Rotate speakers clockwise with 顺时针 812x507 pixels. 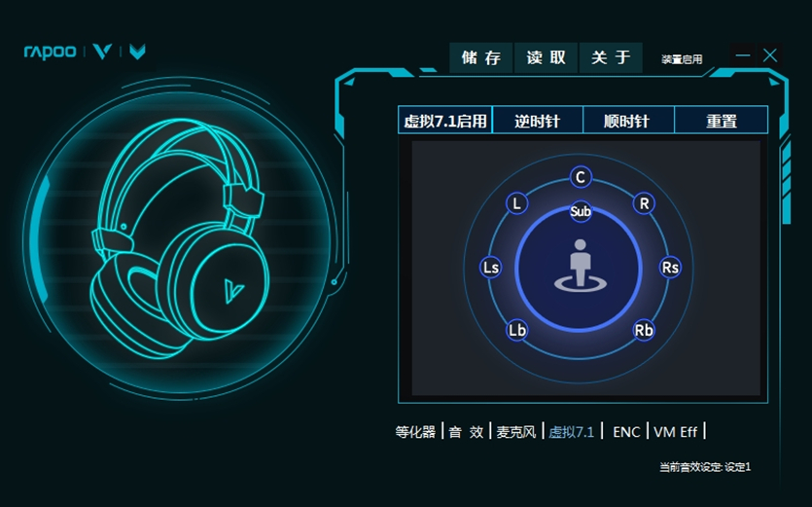627,121
